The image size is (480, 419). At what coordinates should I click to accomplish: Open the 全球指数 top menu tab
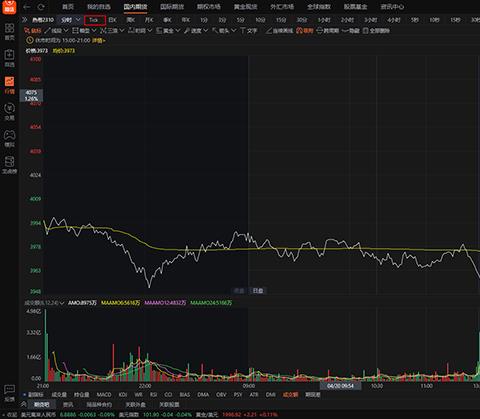click(319, 7)
